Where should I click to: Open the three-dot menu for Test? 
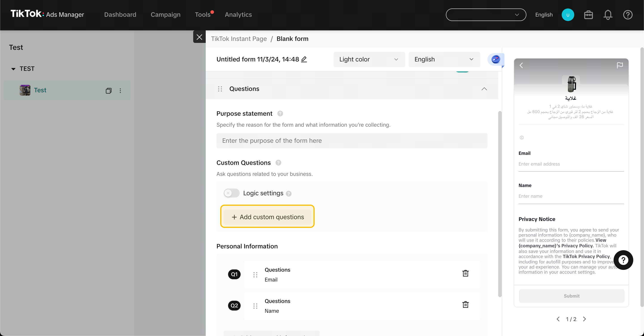tap(120, 90)
